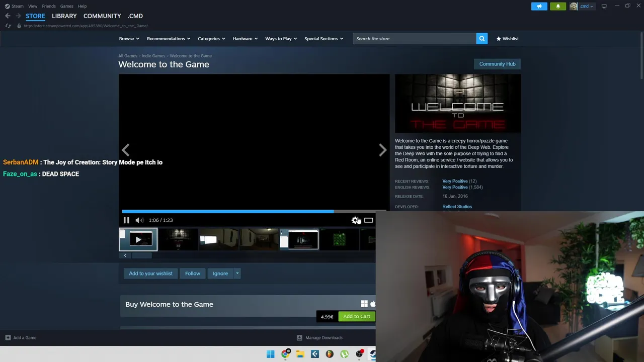Select the green grid screenshot thumbnail
The image size is (644, 362).
tap(339, 240)
